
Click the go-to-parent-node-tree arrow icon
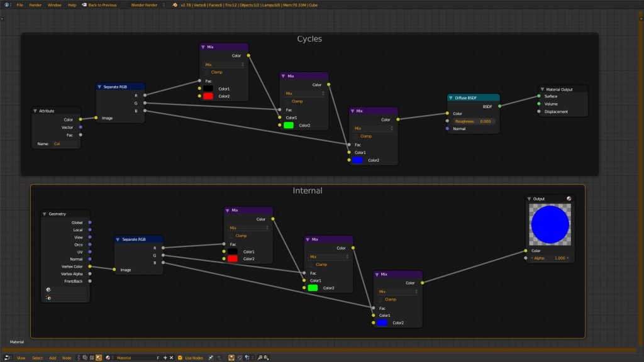click(x=220, y=357)
